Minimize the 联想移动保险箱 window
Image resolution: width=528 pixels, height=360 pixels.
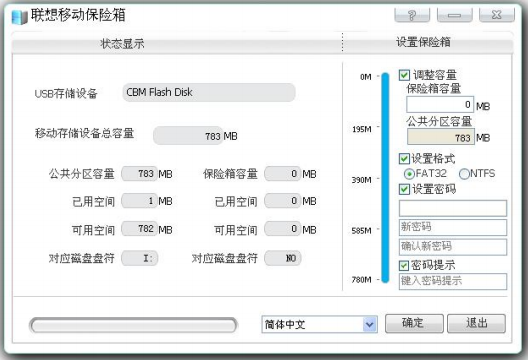click(x=454, y=14)
